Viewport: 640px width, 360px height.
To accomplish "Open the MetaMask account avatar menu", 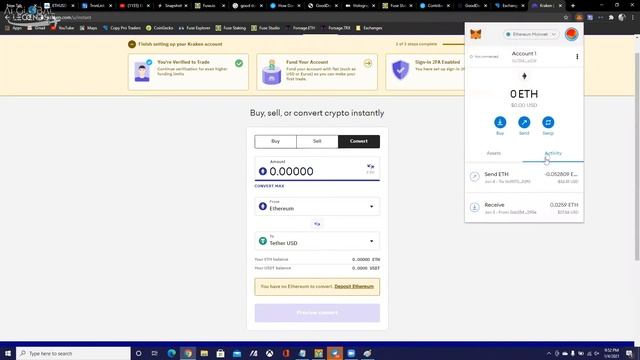I will 571,34.
